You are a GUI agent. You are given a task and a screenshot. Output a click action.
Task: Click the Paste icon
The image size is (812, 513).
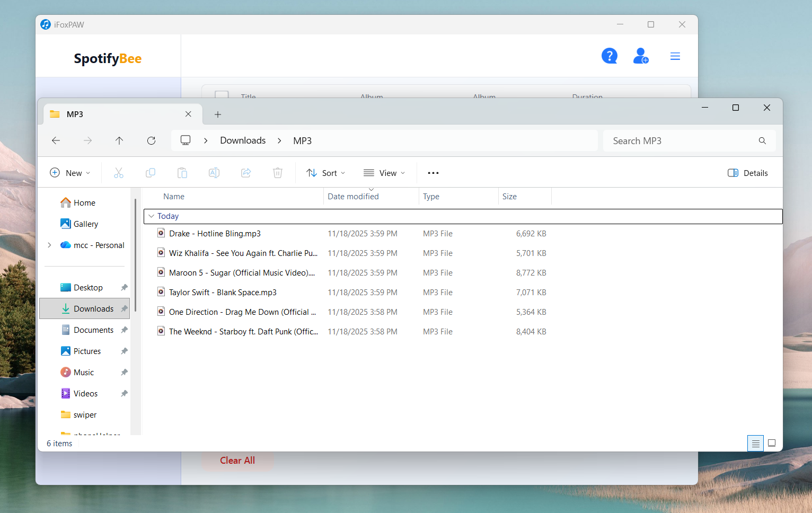pos(182,172)
